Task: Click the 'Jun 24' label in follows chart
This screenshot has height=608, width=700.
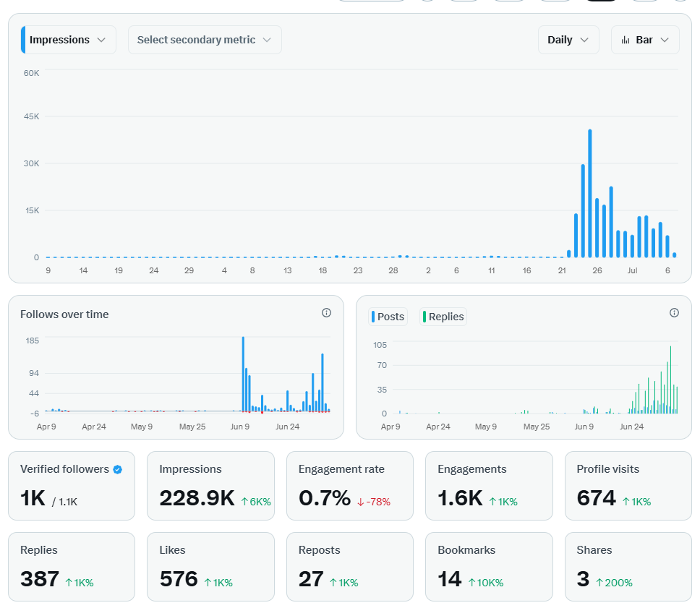Action: (287, 427)
